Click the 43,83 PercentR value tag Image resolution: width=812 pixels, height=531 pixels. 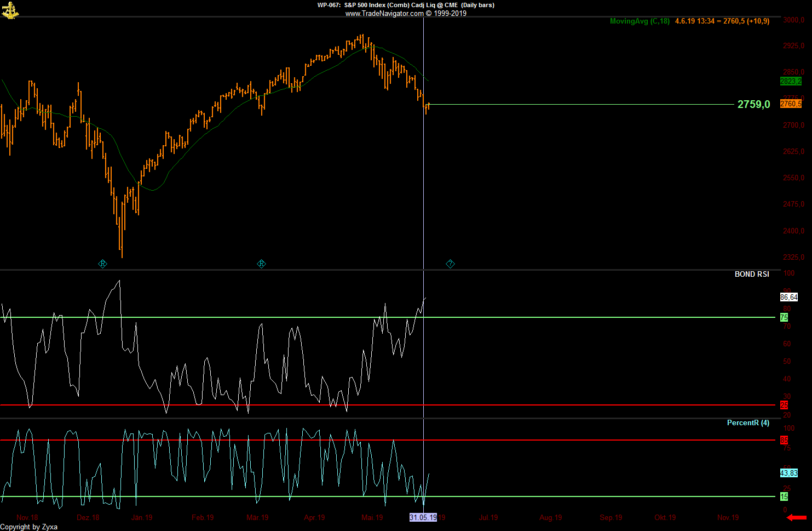[x=789, y=473]
